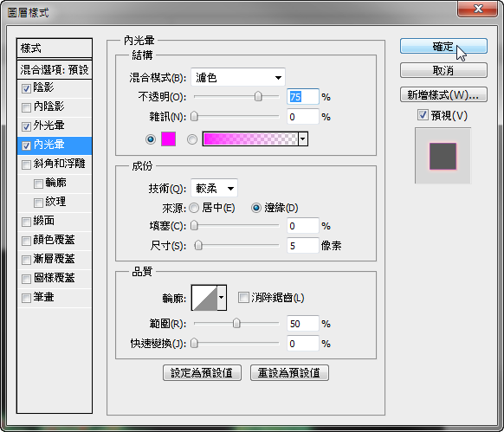
Task: Click the 尺寸 value field showing 5
Action: click(x=303, y=246)
